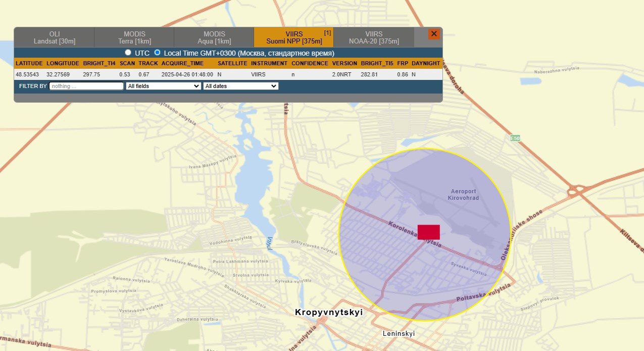Viewport: 644px width, 351px height.
Task: Click into the Filter By text field
Action: [x=86, y=86]
